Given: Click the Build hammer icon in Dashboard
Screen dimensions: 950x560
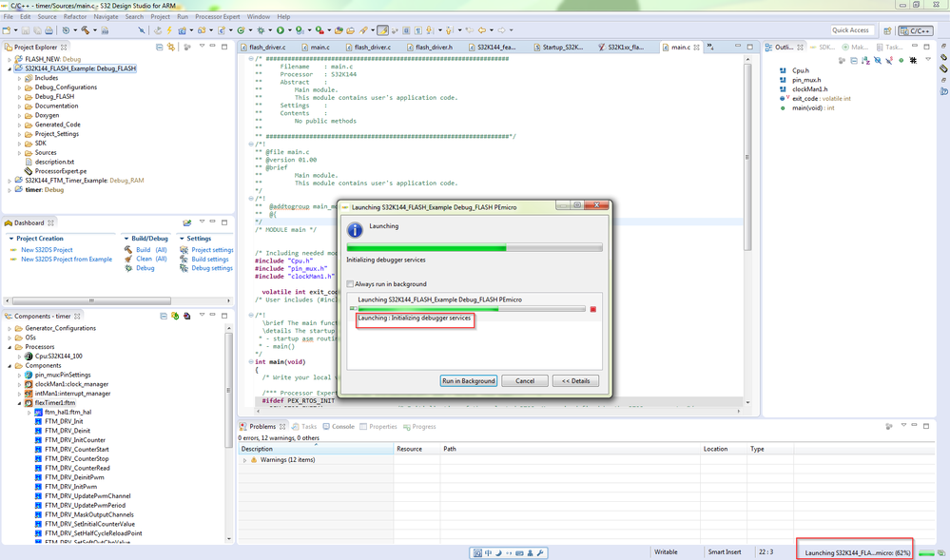Looking at the screenshot, I should (x=127, y=250).
